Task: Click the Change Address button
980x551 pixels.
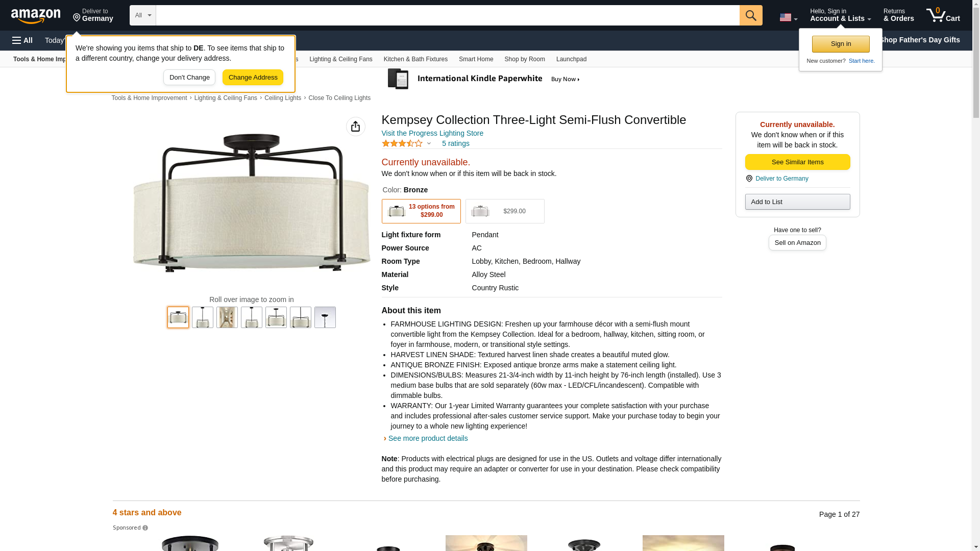Action: (253, 78)
